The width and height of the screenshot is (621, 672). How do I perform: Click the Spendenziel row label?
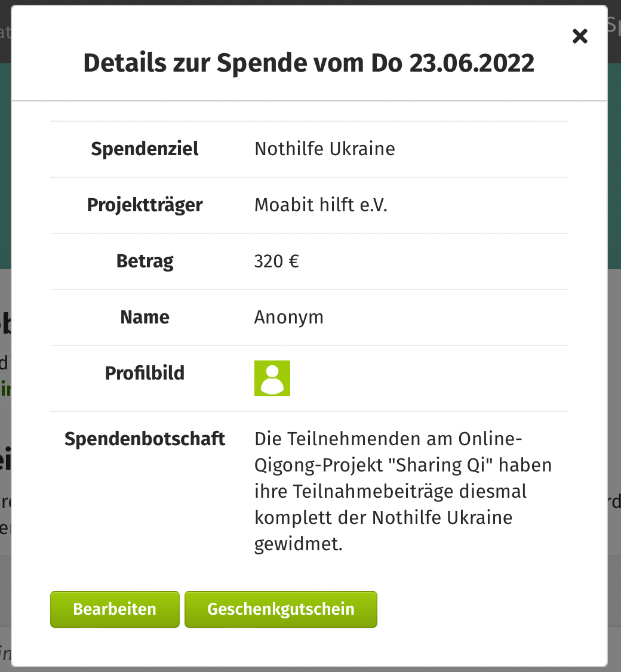145,149
